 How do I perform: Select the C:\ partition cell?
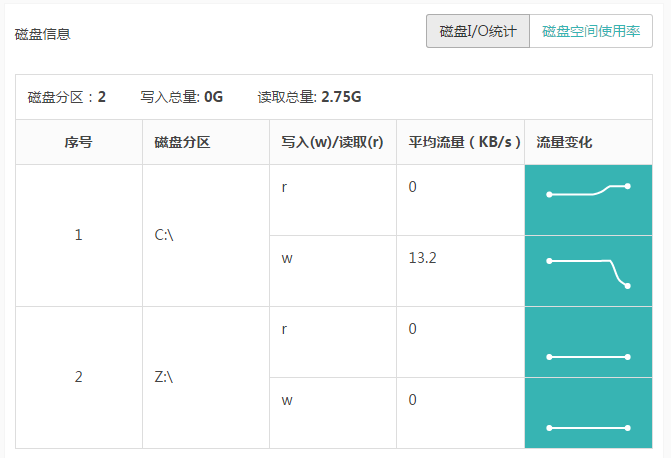pos(206,235)
